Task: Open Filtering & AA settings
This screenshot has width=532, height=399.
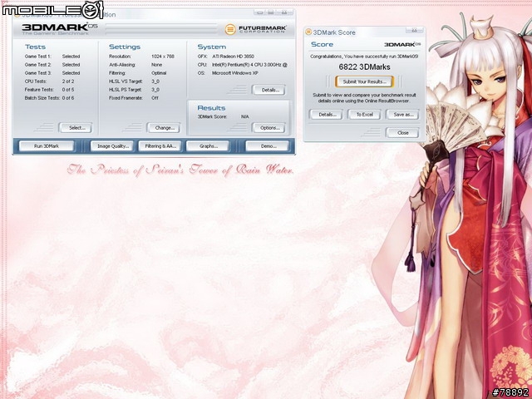Action: click(160, 146)
